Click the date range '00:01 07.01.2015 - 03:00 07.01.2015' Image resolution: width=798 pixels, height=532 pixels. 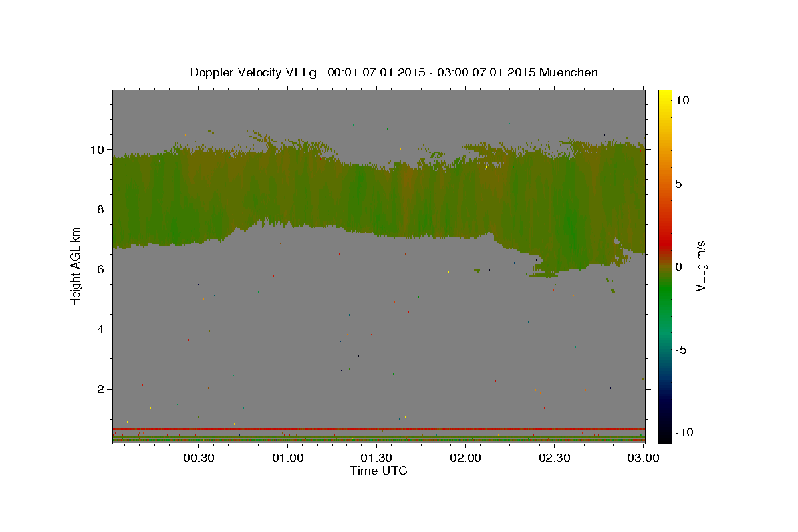coord(431,72)
